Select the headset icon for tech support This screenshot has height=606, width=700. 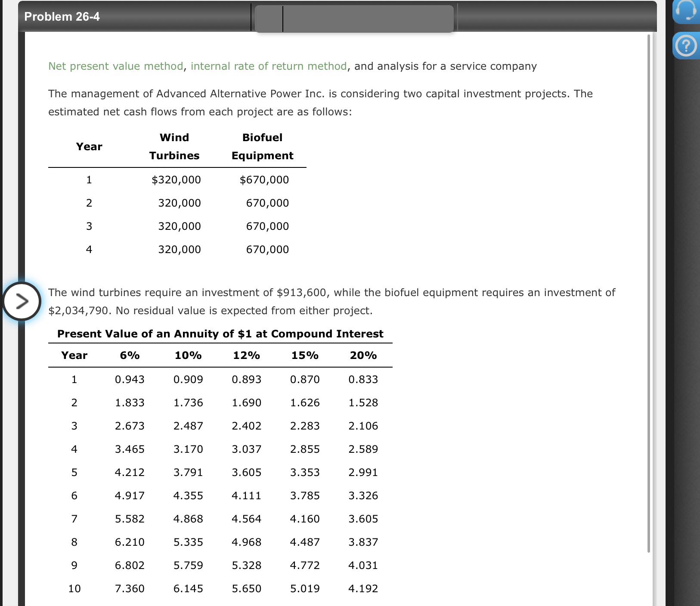click(x=686, y=12)
